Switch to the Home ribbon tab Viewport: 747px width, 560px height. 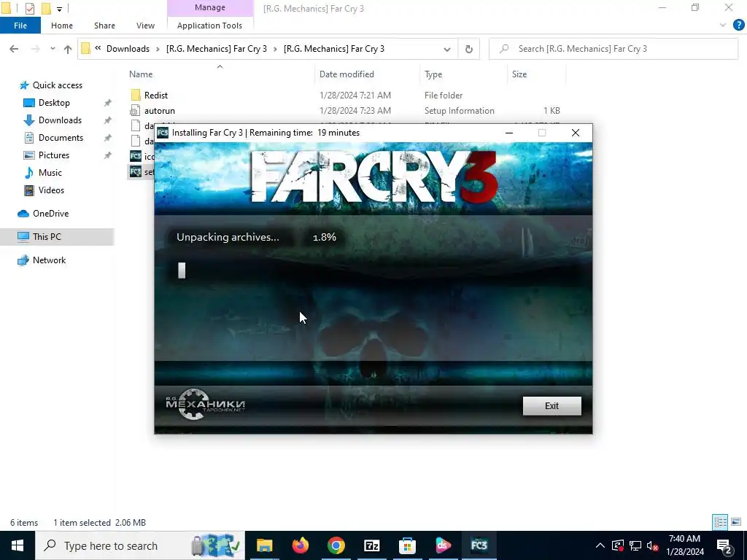point(62,26)
